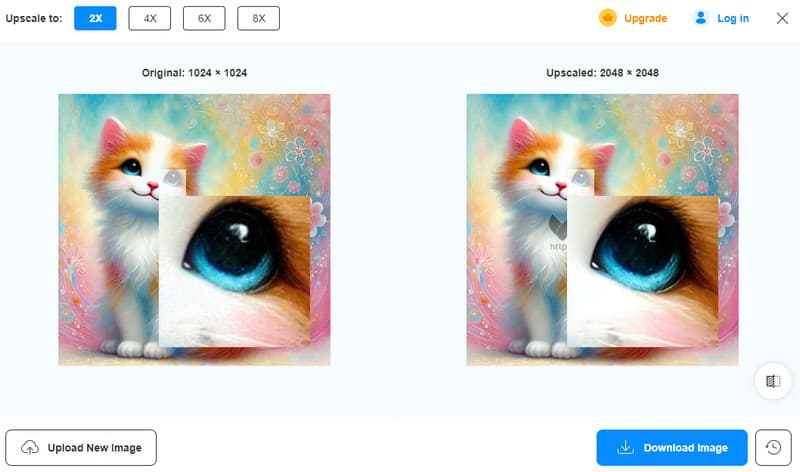
Task: Click the gold crown Upgrade icon
Action: point(608,18)
